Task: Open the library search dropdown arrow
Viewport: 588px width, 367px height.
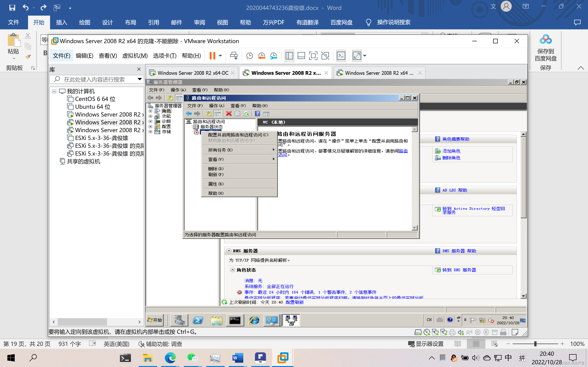Action: pyautogui.click(x=139, y=79)
